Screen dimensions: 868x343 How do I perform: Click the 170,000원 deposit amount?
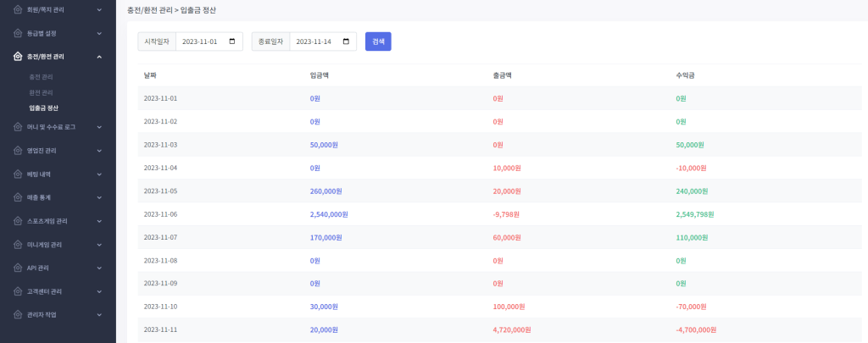pyautogui.click(x=326, y=238)
